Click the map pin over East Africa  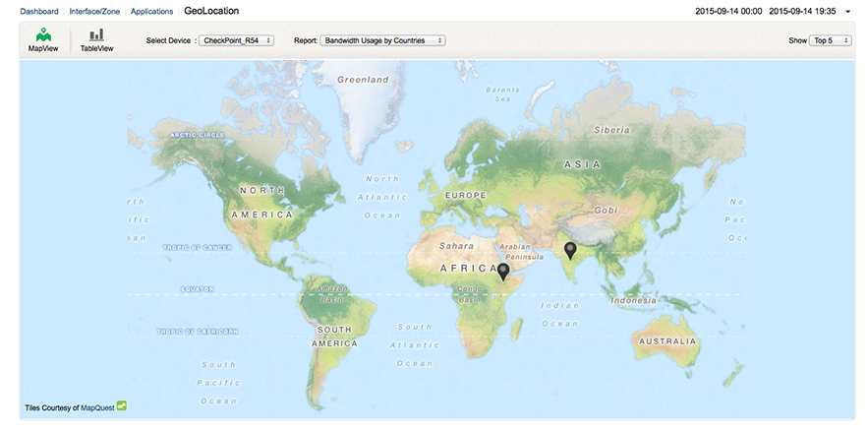tap(502, 273)
